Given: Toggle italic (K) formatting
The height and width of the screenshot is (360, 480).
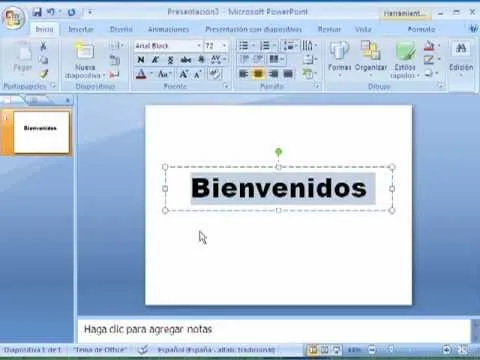Looking at the screenshot, I should click(x=155, y=60).
